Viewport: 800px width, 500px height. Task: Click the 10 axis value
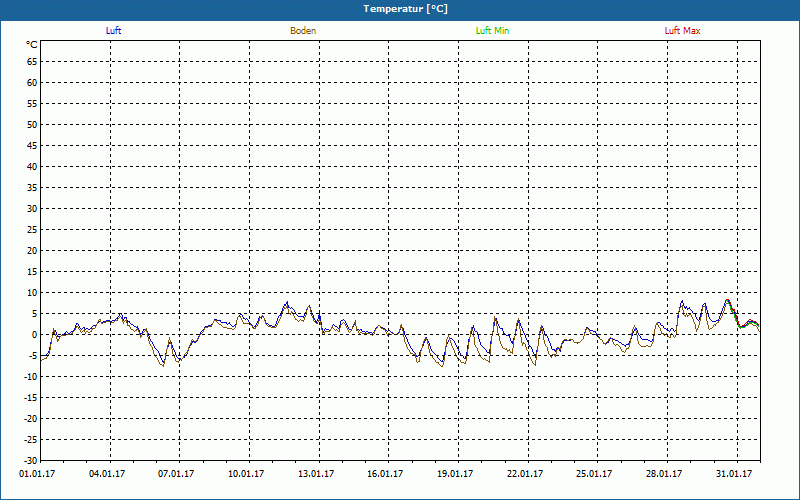click(32, 293)
